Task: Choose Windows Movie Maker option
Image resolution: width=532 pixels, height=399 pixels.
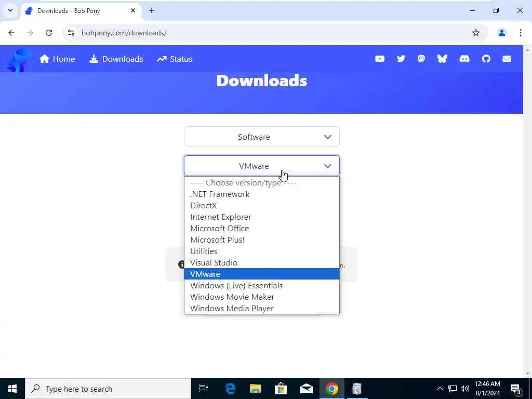Action: (x=262, y=297)
